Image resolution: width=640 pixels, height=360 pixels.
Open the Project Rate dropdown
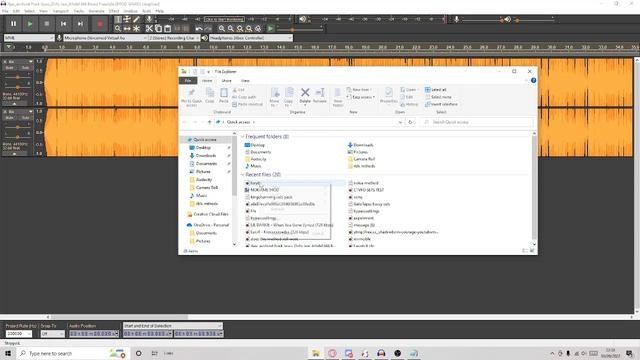(18, 334)
